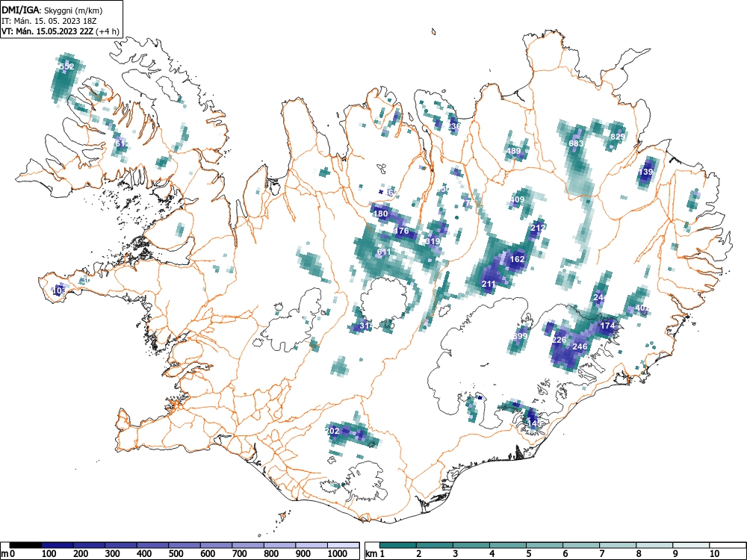The image size is (747, 560).
Task: Click the dark teal legend swatch between 1 and 2 km
Action: tap(398, 545)
